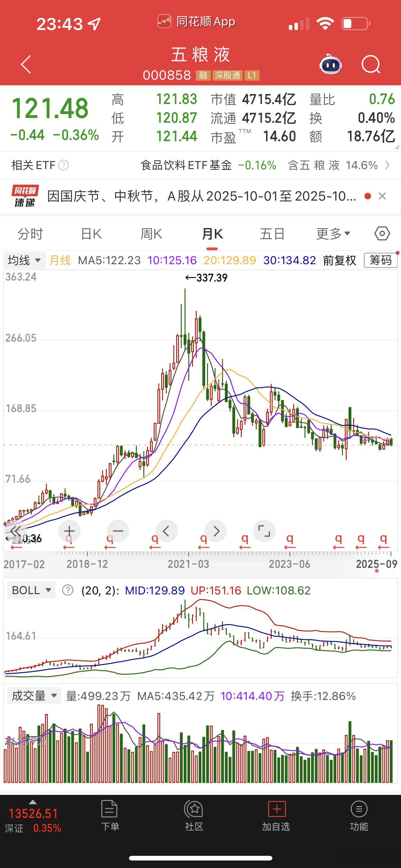Open the 食品饮料ETF基金 link
Viewport: 401px width, 868px height.
[186, 165]
